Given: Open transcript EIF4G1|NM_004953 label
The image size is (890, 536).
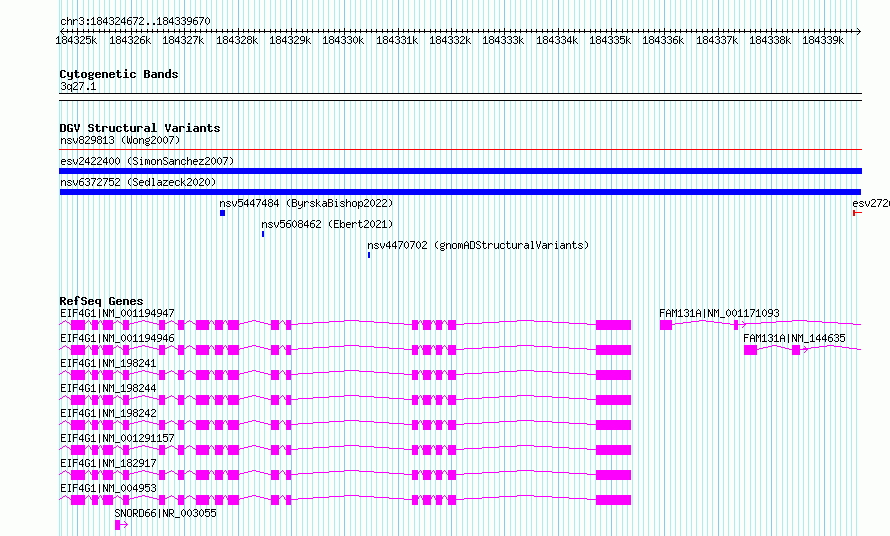Looking at the screenshot, I should [x=108, y=488].
